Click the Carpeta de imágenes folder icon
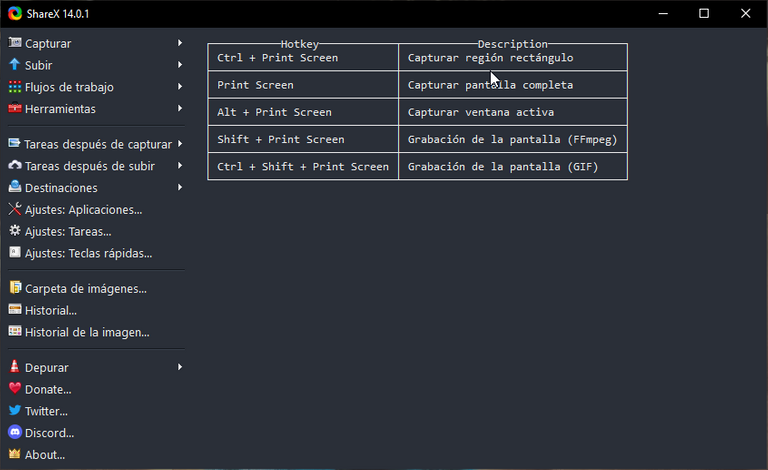Viewport: 768px width, 470px height. [x=15, y=288]
